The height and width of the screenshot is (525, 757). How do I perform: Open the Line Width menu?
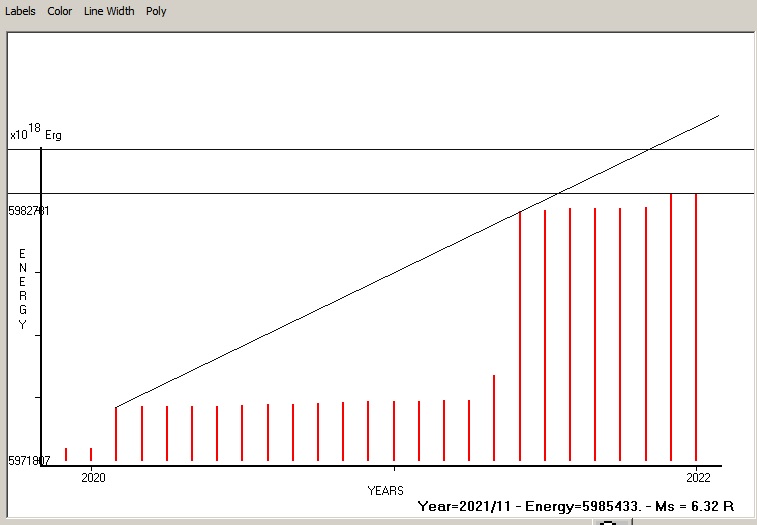[109, 11]
